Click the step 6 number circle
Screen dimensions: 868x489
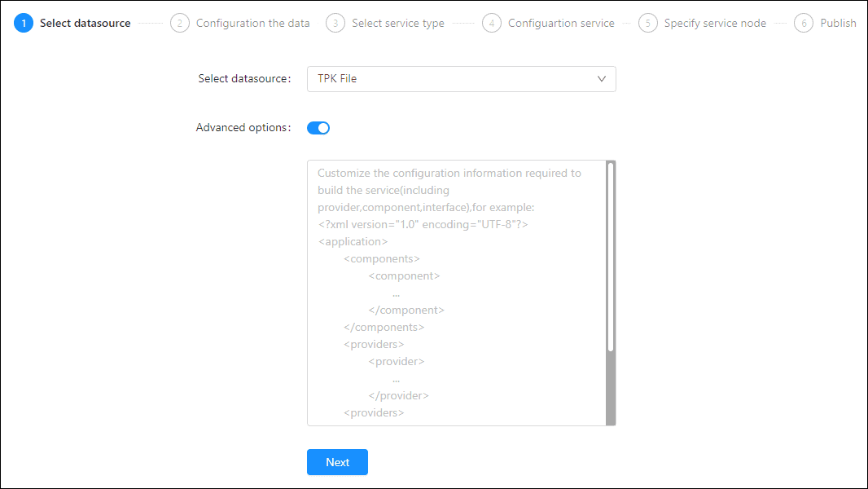coord(804,23)
